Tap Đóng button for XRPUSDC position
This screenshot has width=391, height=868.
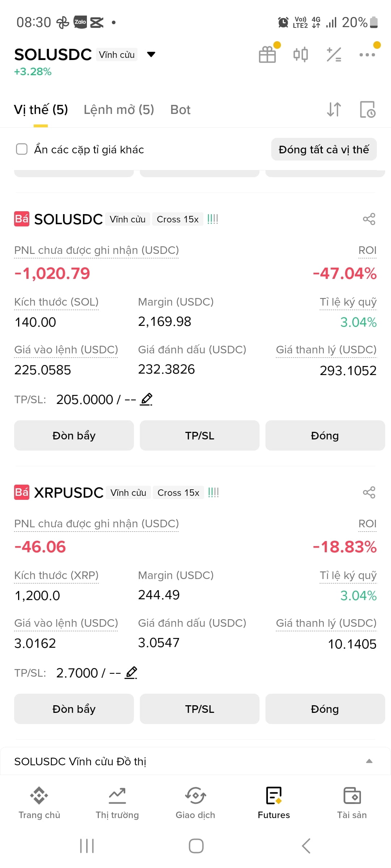pos(325,709)
